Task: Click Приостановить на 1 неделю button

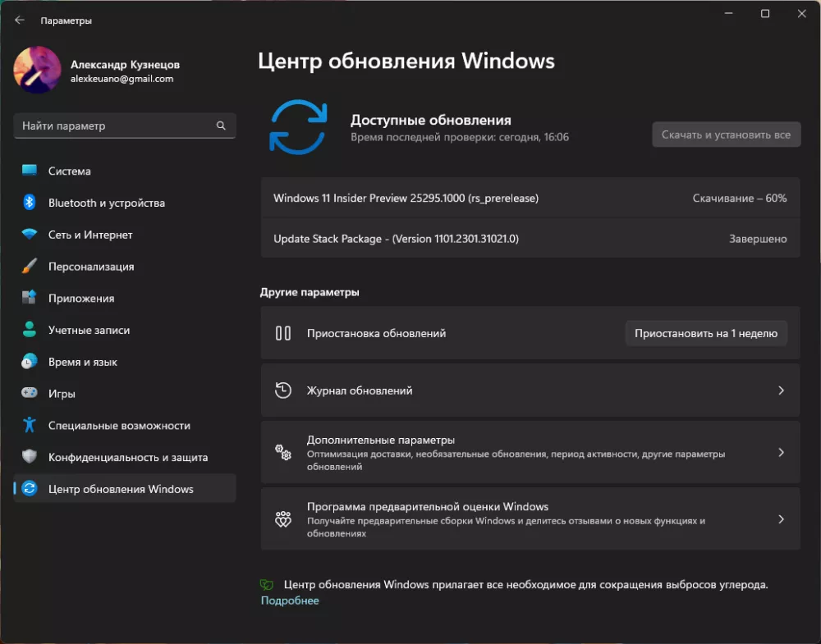Action: [705, 334]
